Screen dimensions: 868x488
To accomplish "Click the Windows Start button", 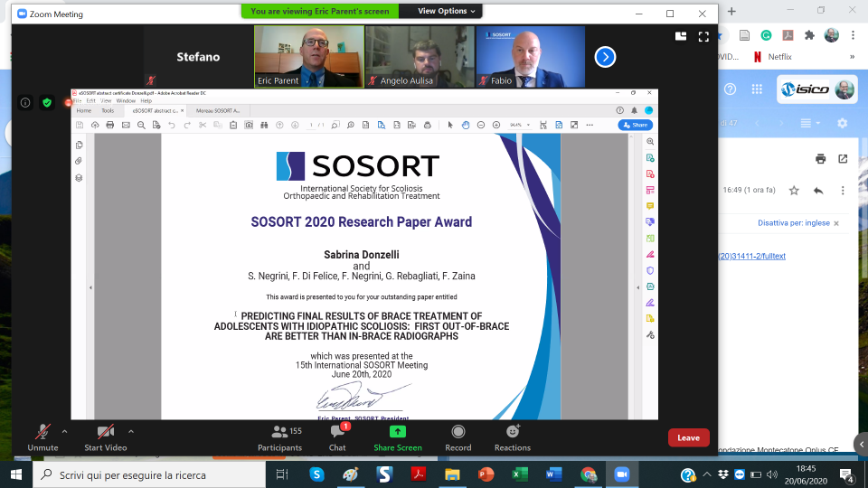I will point(16,474).
